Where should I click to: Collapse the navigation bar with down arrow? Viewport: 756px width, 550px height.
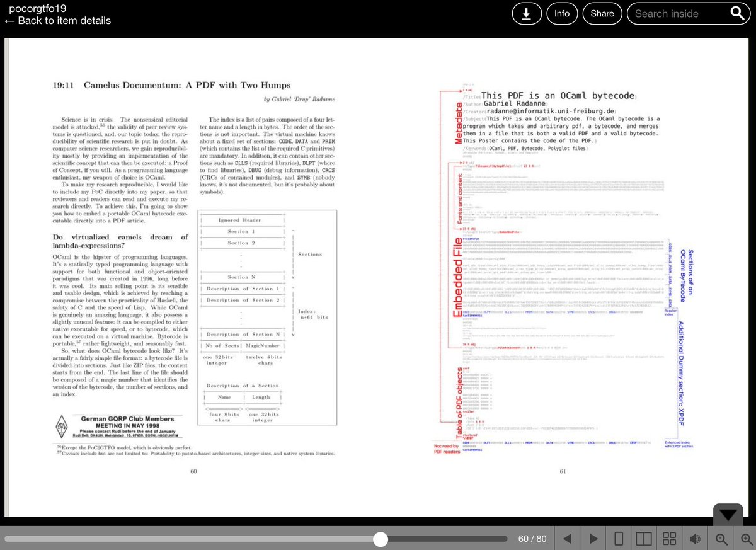coord(728,515)
